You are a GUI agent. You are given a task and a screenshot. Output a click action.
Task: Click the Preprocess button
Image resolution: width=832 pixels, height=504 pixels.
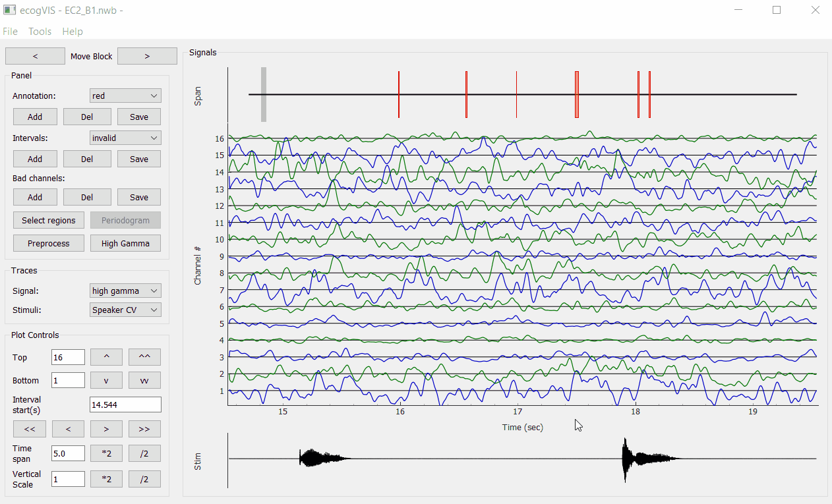coord(49,243)
